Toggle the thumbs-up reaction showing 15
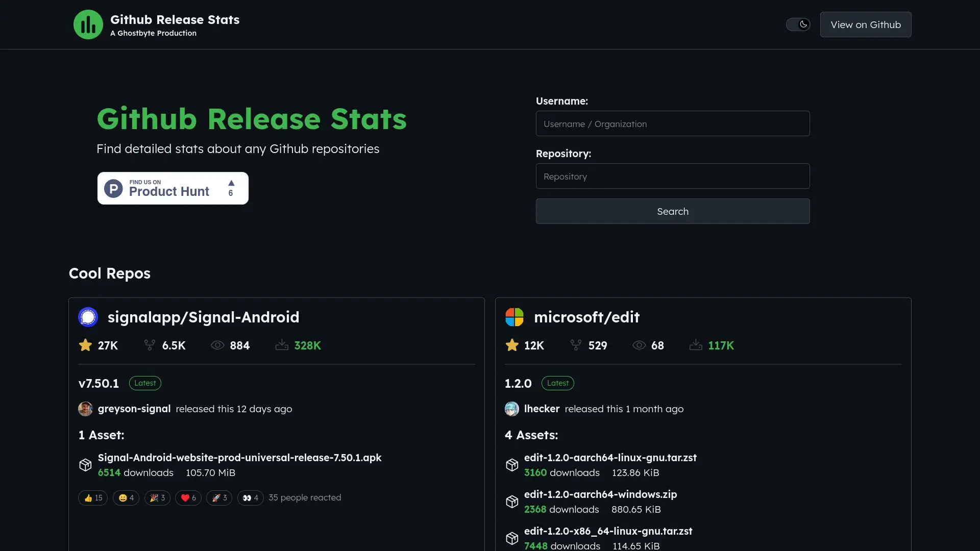The height and width of the screenshot is (551, 980). point(92,497)
